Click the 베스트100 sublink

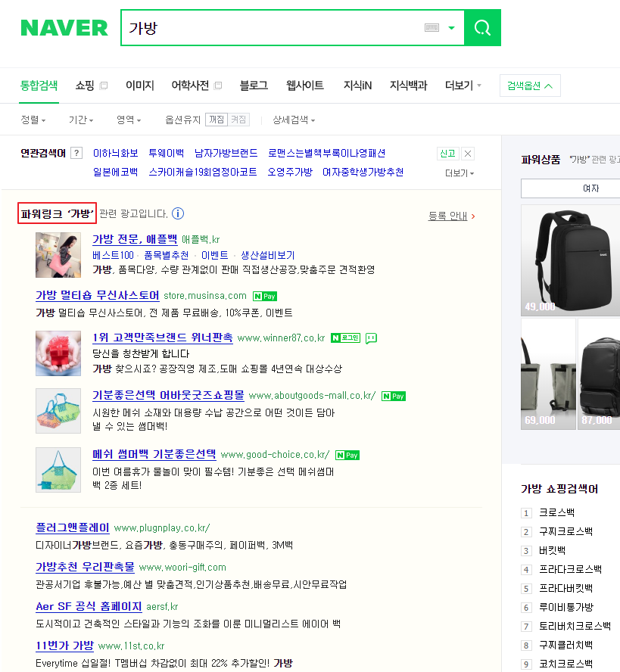tap(114, 256)
